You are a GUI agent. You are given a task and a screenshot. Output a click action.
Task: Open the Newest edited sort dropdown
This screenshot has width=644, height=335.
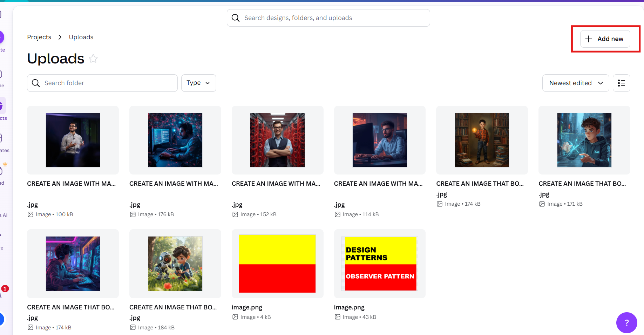(x=575, y=83)
